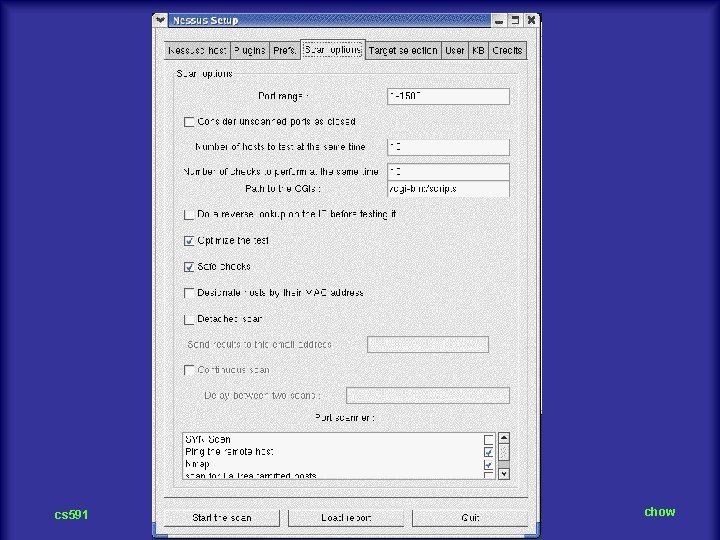Enable Designate hosts by MAC address

coord(189,293)
